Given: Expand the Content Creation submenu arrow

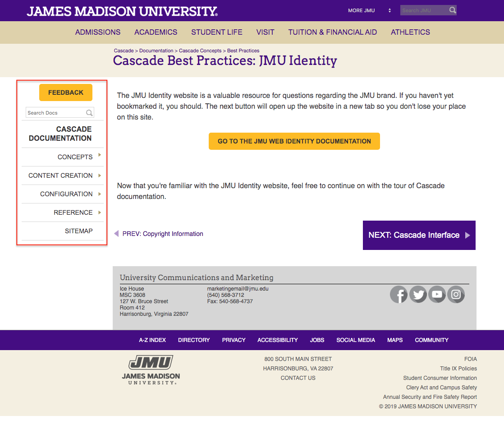Looking at the screenshot, I should [x=100, y=176].
